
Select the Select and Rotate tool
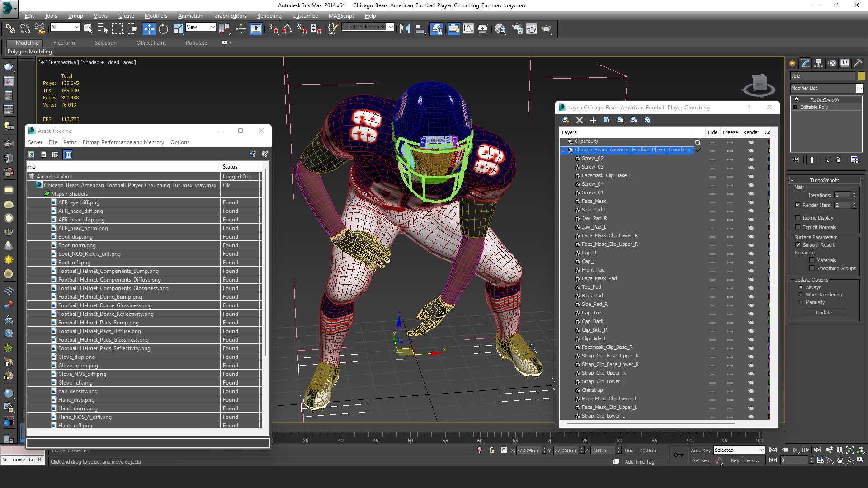click(163, 29)
